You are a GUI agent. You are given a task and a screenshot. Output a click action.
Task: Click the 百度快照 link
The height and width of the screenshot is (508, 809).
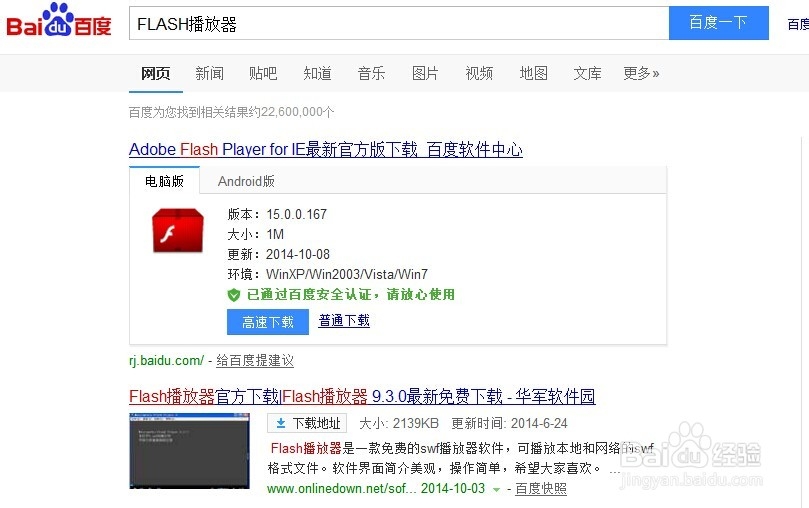coord(541,488)
